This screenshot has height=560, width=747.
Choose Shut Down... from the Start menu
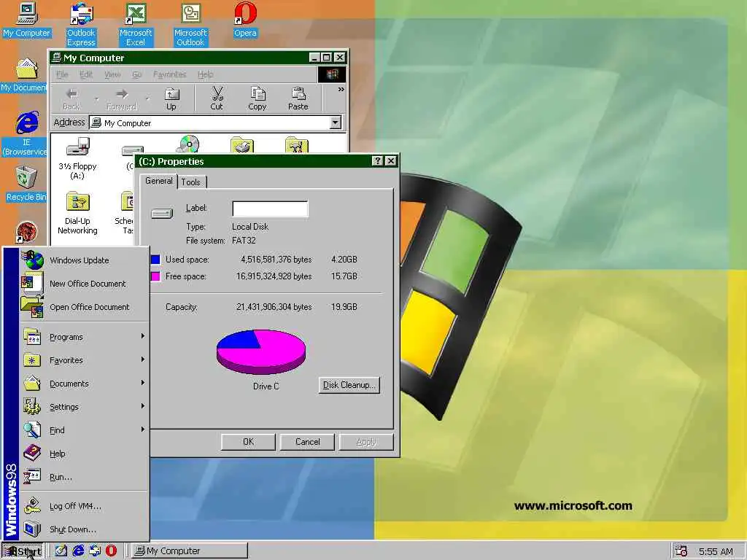click(85, 529)
